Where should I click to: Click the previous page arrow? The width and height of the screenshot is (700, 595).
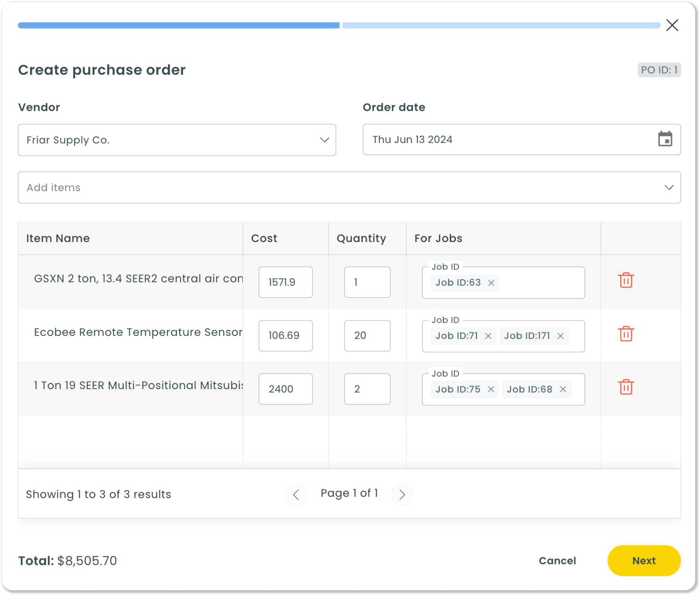296,494
